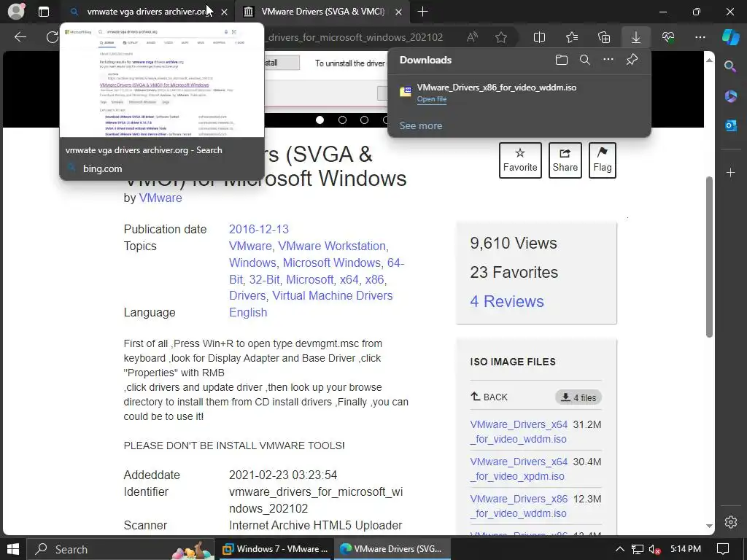
Task: Click the Flag button
Action: point(602,160)
